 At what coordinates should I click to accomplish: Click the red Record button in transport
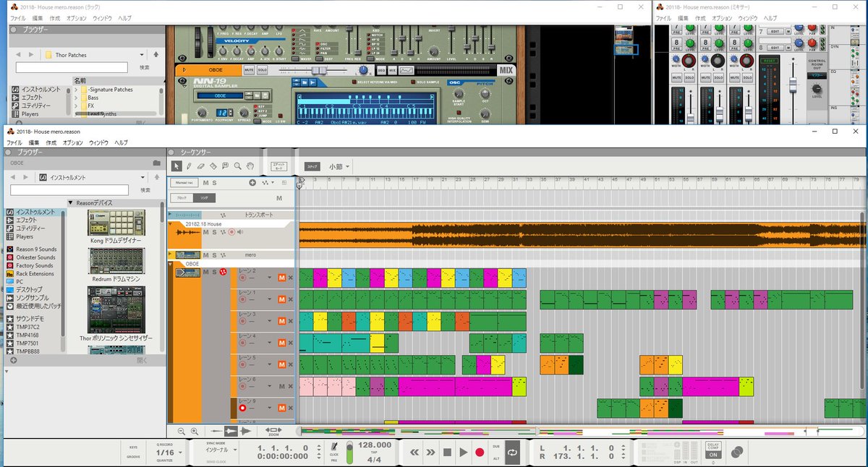pos(480,452)
